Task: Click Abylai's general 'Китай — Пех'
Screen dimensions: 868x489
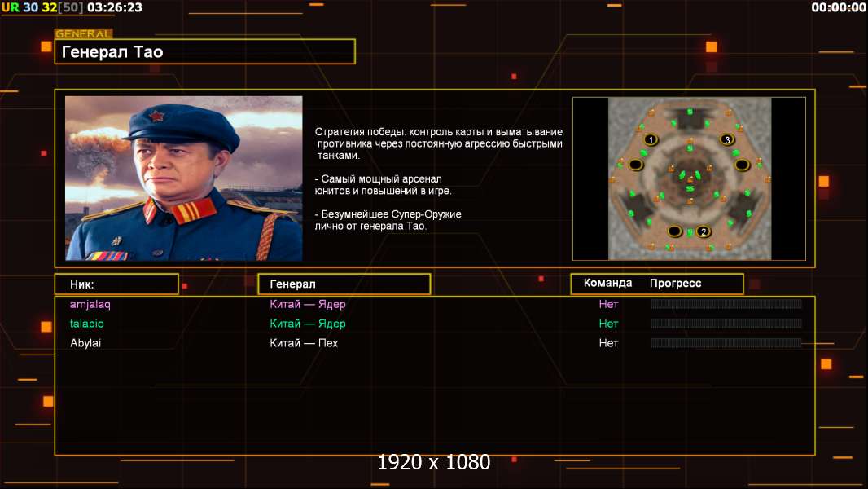Action: pyautogui.click(x=304, y=343)
